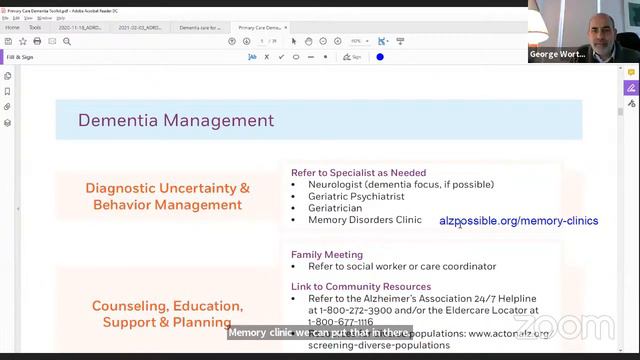Open the Sign tool
640x360 pixels.
[352, 57]
